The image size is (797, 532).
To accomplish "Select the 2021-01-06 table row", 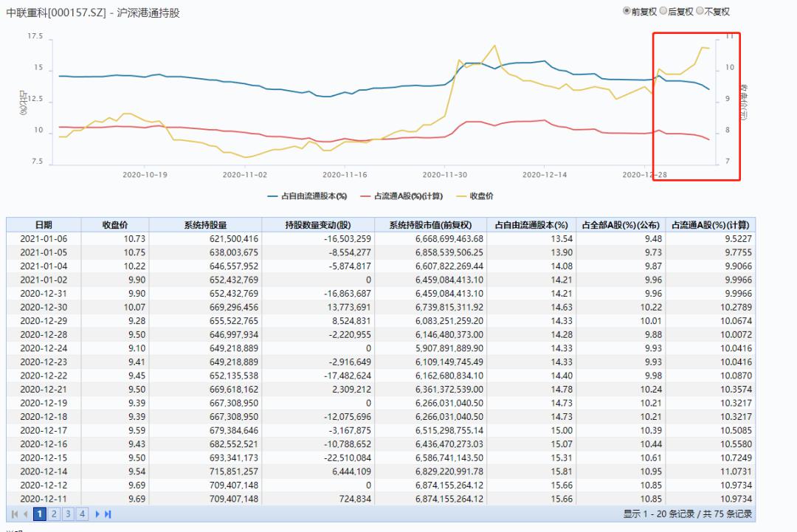I will click(381, 239).
